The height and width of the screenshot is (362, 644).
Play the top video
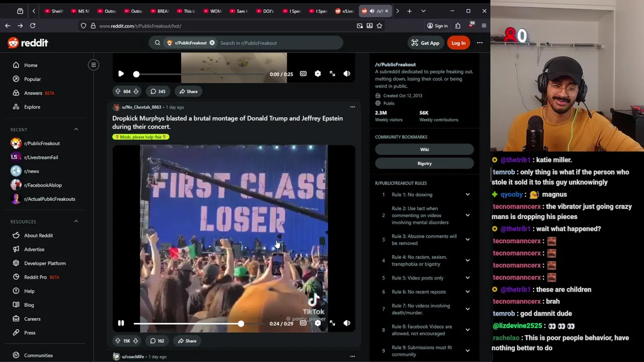coord(121,74)
